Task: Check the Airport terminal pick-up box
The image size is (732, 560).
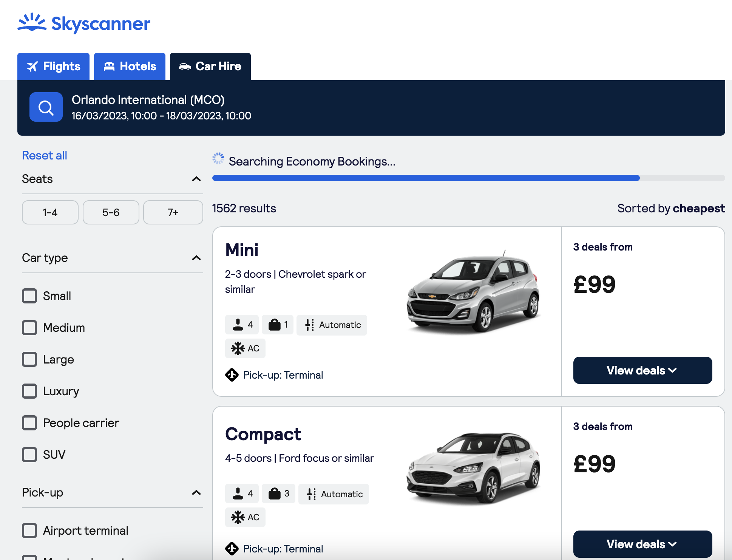Action: pos(29,531)
